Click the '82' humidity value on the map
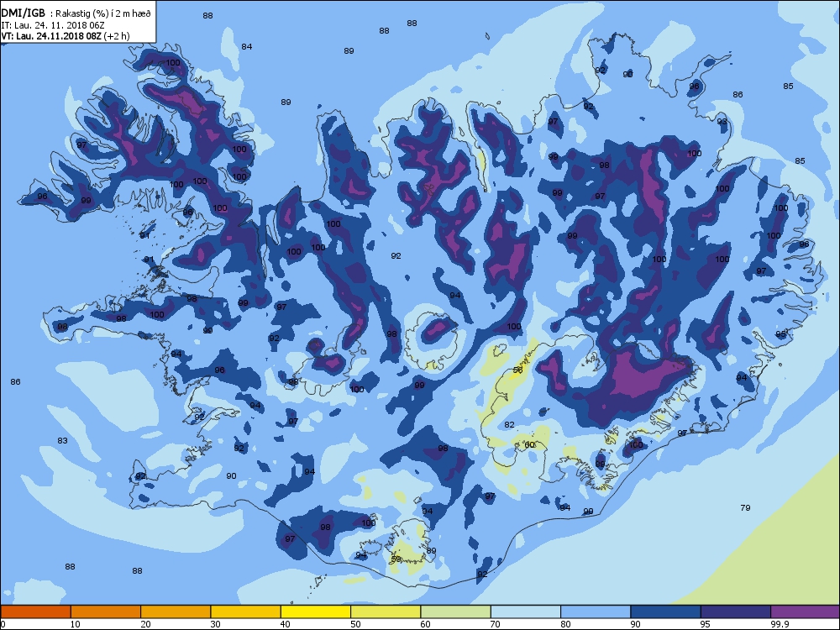840x630 pixels. tap(510, 425)
